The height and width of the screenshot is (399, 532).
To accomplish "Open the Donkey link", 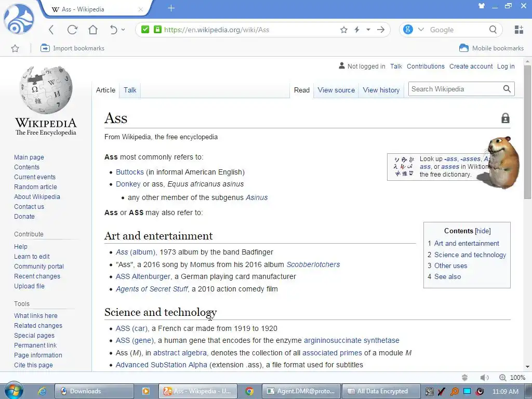I will 128,184.
